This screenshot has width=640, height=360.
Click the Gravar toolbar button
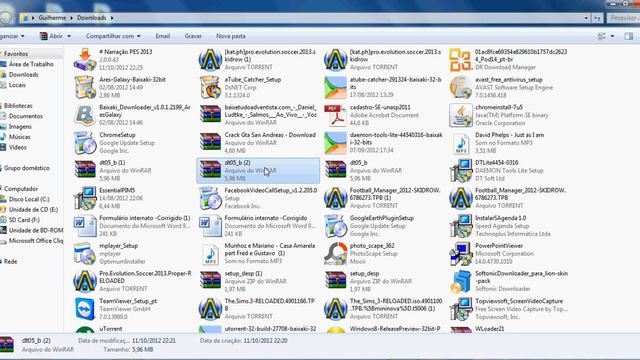[193, 36]
